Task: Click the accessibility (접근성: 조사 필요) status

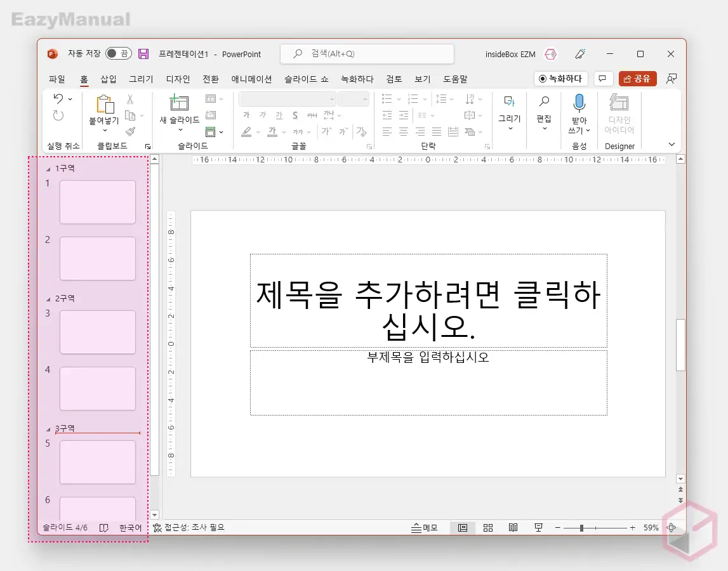Action: 189,528
